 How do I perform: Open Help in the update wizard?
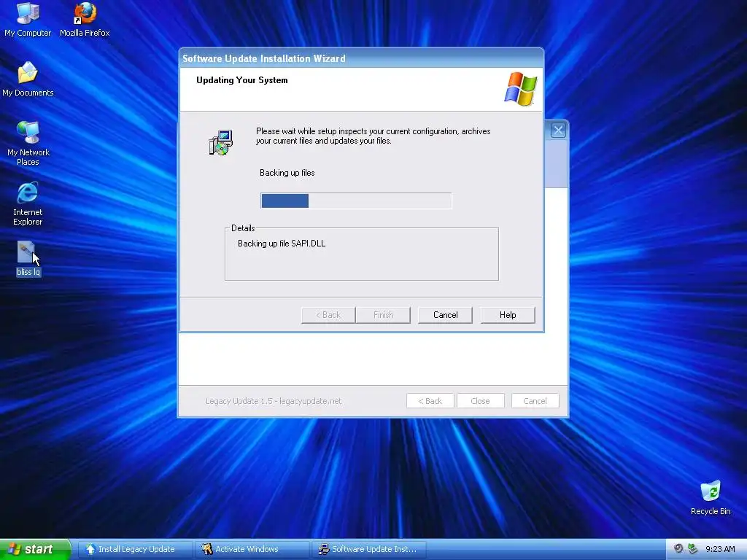(508, 315)
